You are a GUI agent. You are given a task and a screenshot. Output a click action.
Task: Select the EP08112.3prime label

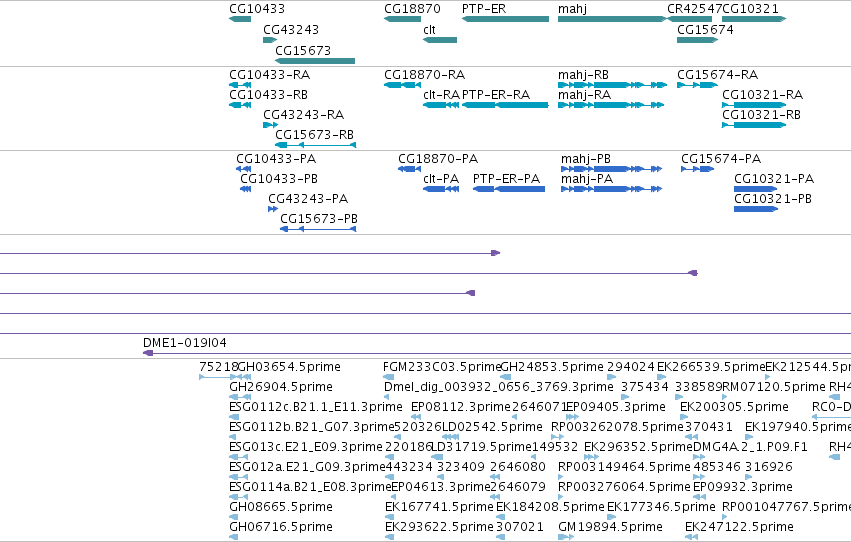[x=461, y=407]
